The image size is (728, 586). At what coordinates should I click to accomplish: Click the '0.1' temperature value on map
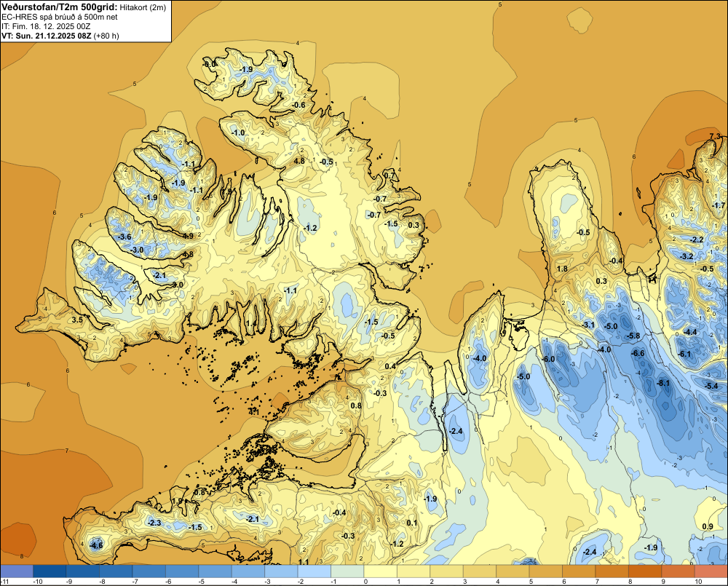click(412, 523)
